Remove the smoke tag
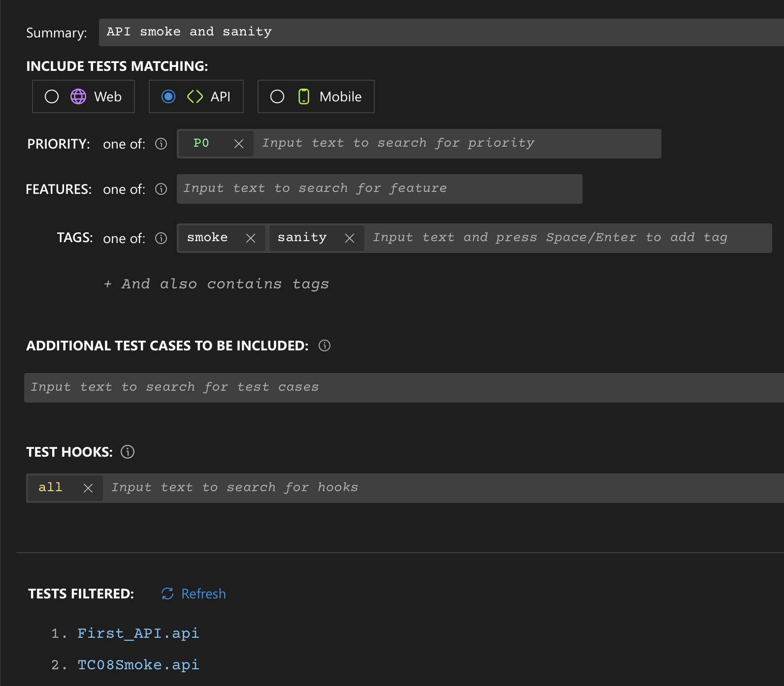This screenshot has width=784, height=686. point(251,238)
